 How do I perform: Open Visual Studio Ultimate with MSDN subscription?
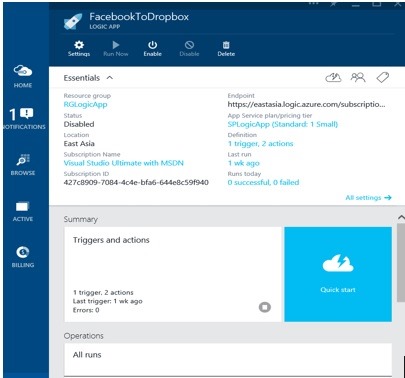123,163
